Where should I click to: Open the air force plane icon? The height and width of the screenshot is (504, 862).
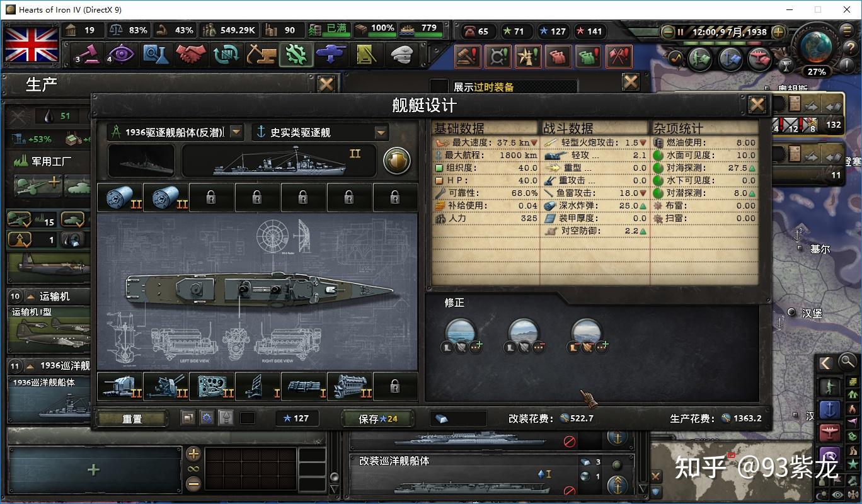331,55
